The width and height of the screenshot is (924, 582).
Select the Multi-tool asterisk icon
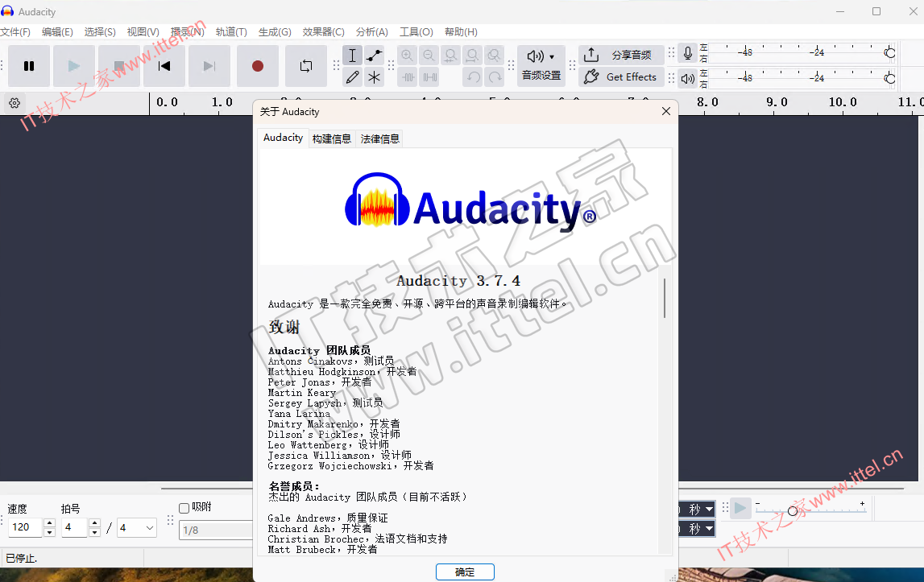pos(375,77)
